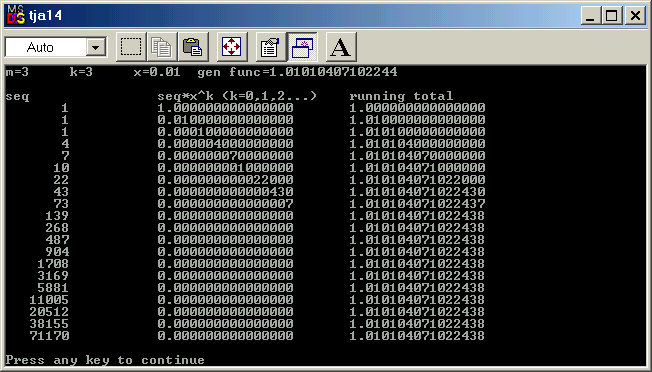The image size is (652, 372).
Task: Click the tja14 title bar text
Action: (46, 16)
